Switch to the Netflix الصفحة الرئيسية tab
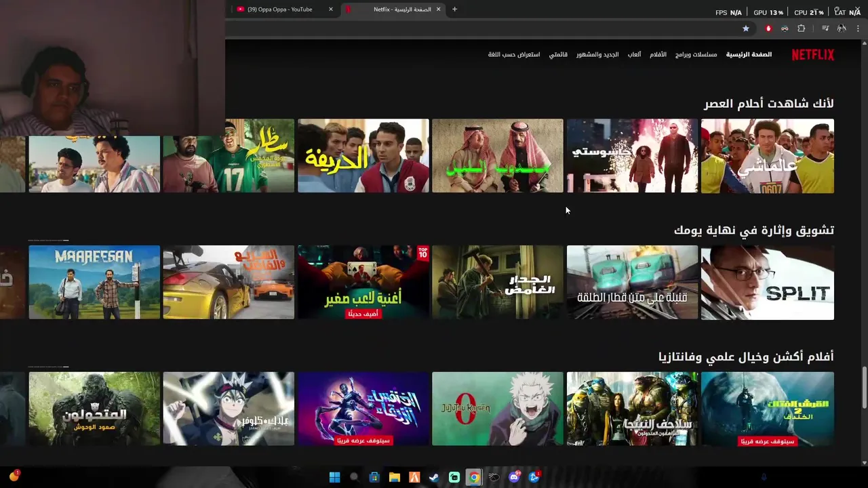 pos(393,9)
